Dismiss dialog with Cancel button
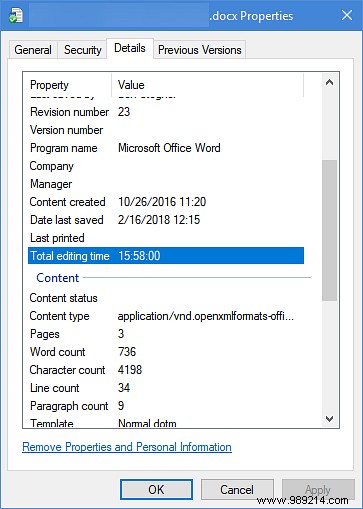This screenshot has width=363, height=509. 237,490
